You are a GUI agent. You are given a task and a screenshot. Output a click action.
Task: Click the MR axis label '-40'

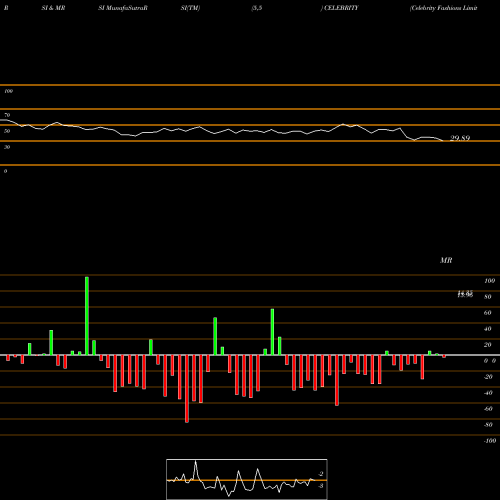[x=488, y=393]
